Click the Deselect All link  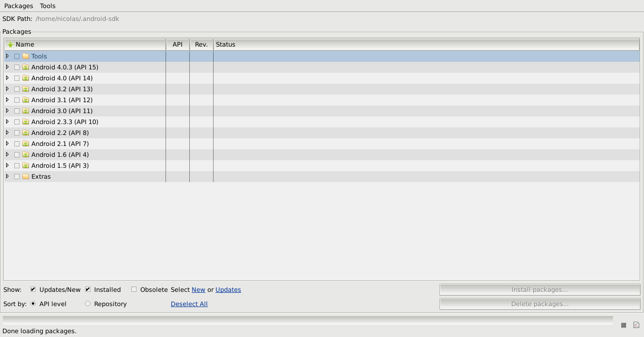coord(189,304)
